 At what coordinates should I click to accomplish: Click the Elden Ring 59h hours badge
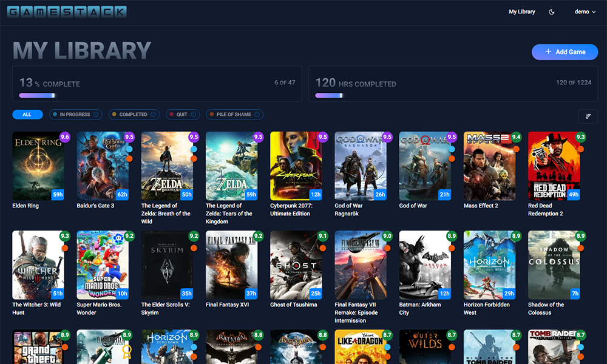(x=58, y=195)
